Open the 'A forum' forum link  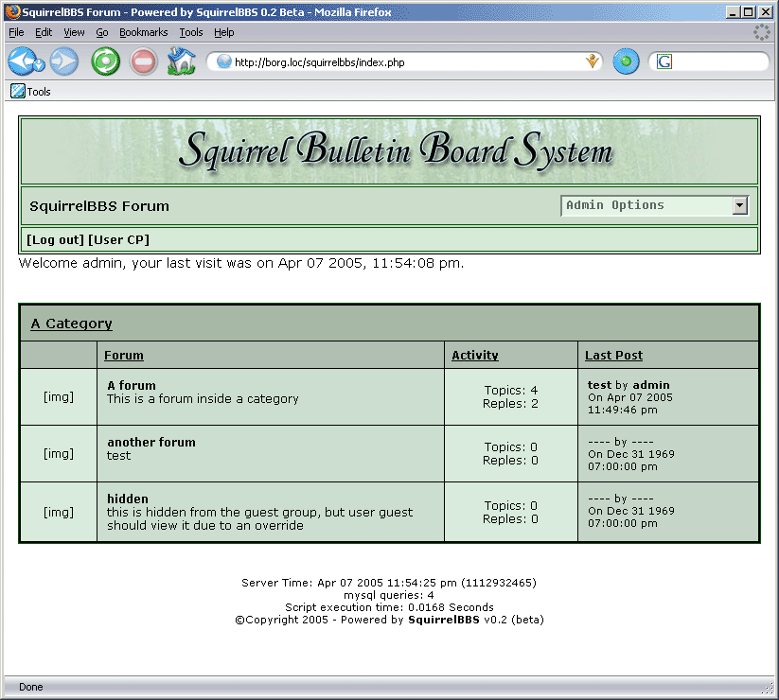(132, 385)
